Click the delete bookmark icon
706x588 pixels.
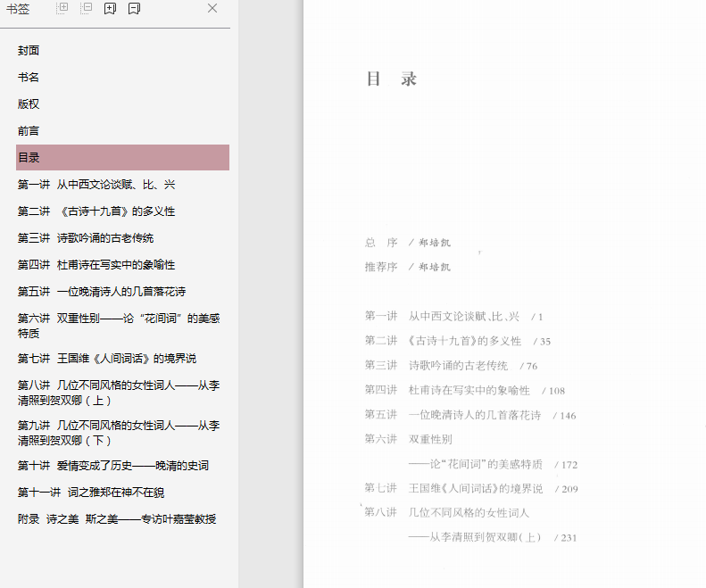tap(134, 9)
